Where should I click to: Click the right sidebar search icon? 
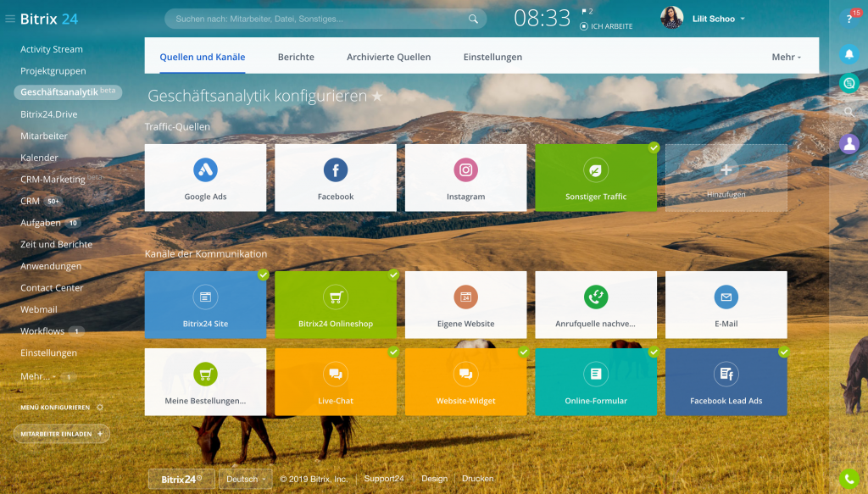pos(849,112)
